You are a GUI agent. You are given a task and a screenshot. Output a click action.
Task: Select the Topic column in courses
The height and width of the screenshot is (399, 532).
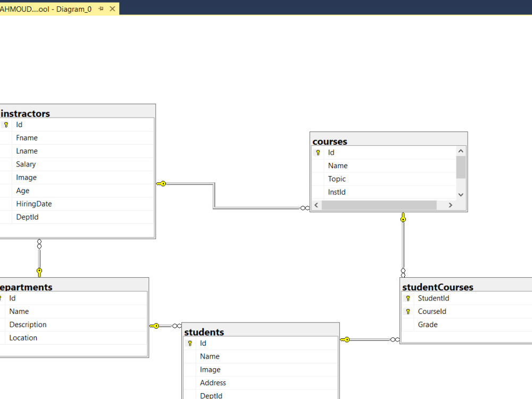point(384,179)
